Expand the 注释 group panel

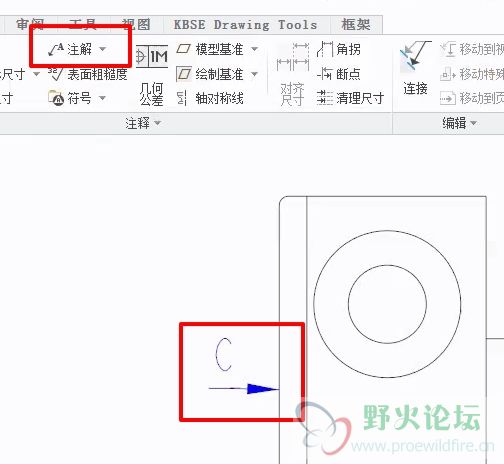(143, 123)
